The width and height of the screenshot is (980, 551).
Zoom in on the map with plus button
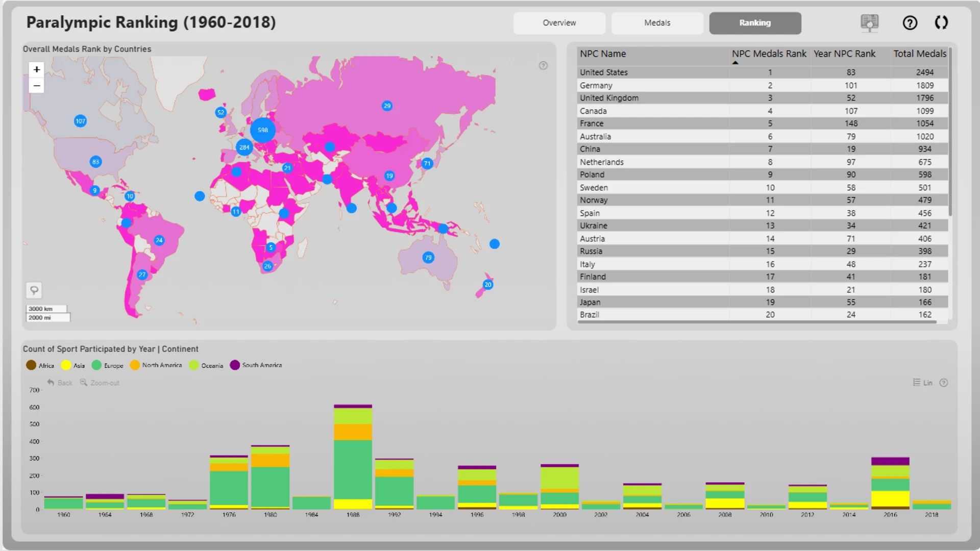click(37, 69)
